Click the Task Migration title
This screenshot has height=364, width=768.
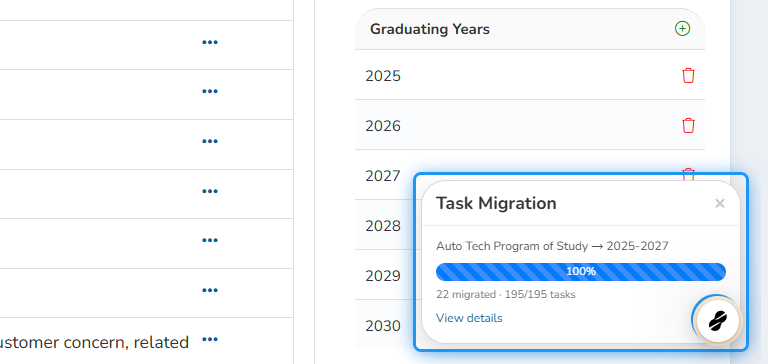click(496, 203)
